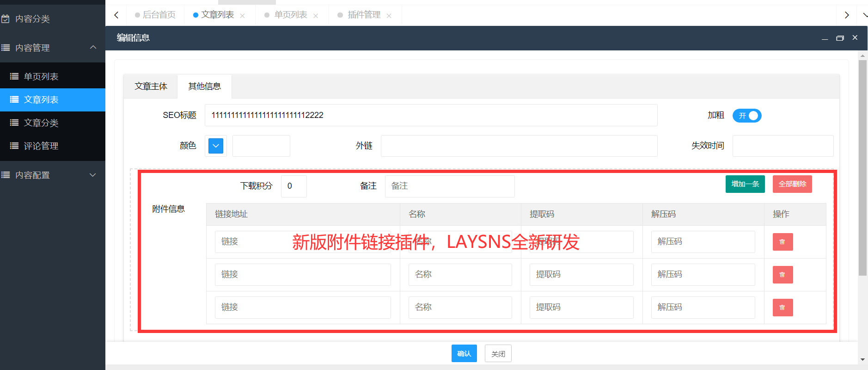Click the second row 解压码 field
The height and width of the screenshot is (370, 868).
[703, 275]
